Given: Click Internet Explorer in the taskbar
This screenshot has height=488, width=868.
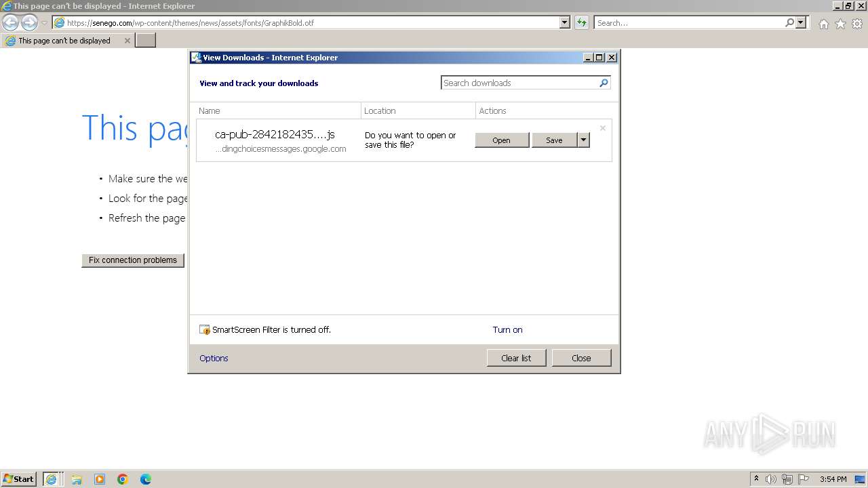Looking at the screenshot, I should [x=52, y=479].
